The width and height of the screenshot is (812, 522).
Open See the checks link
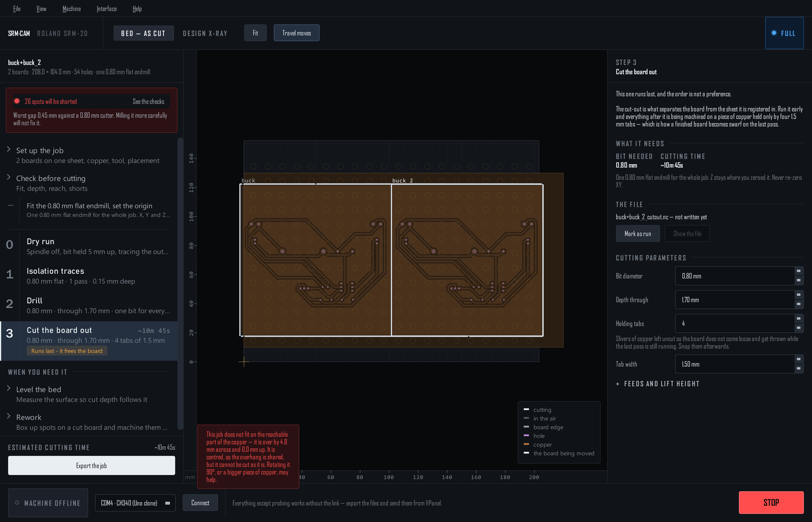click(x=148, y=101)
